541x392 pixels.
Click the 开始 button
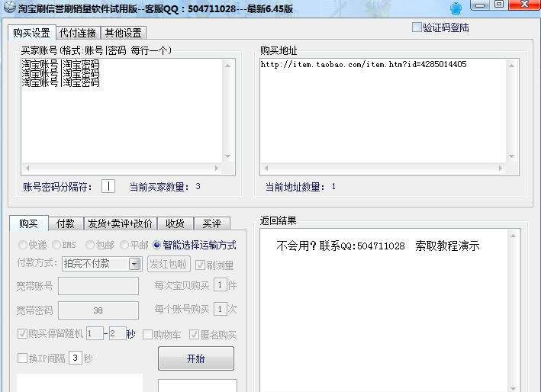pyautogui.click(x=196, y=358)
